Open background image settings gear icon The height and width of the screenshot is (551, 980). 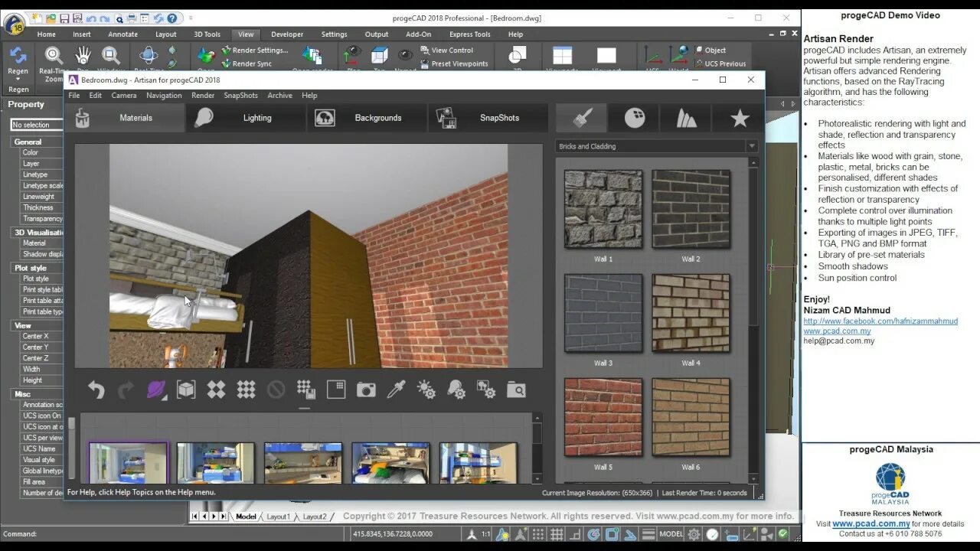(x=486, y=390)
